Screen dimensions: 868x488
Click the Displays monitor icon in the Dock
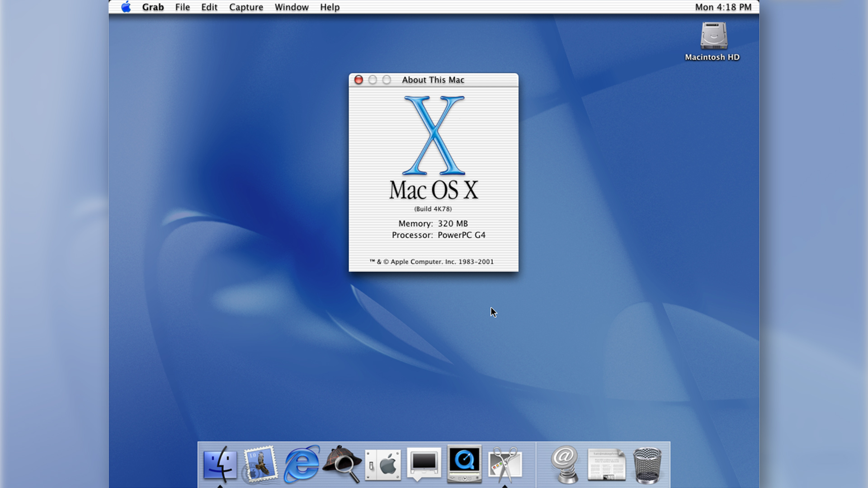point(424,464)
